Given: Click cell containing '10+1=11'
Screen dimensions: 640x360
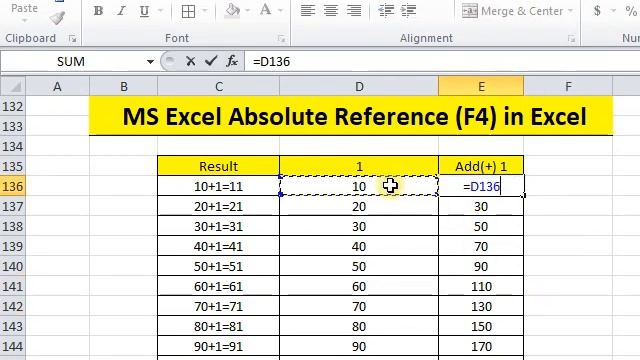Looking at the screenshot, I should pyautogui.click(x=218, y=186).
